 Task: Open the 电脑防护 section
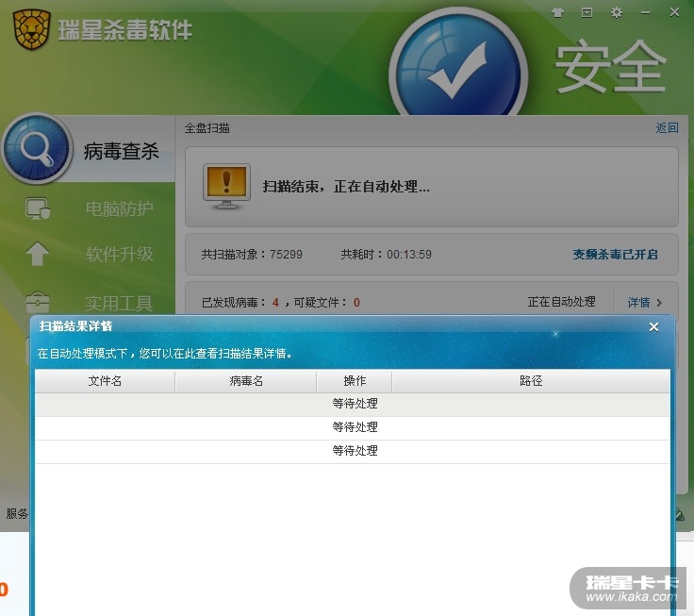click(120, 208)
